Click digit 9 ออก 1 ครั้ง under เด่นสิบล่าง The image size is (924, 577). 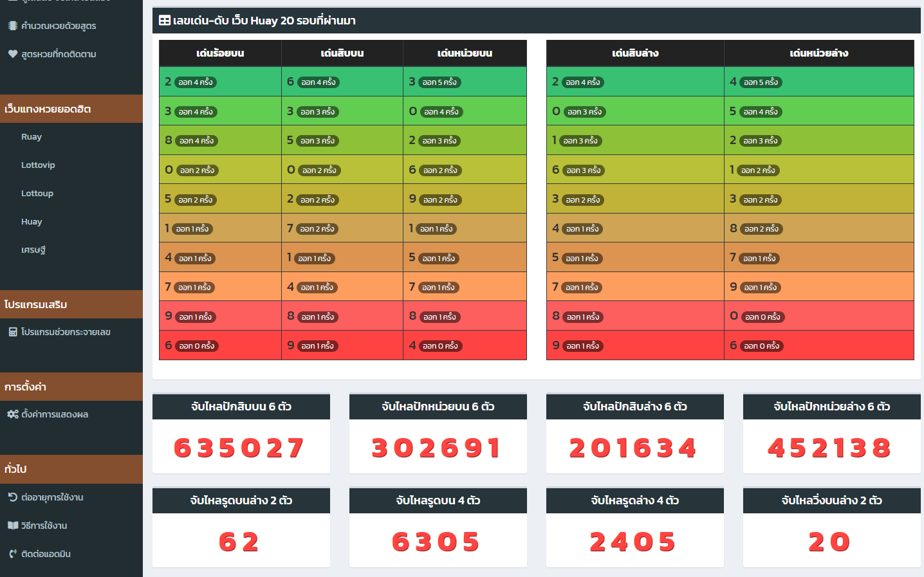point(635,345)
